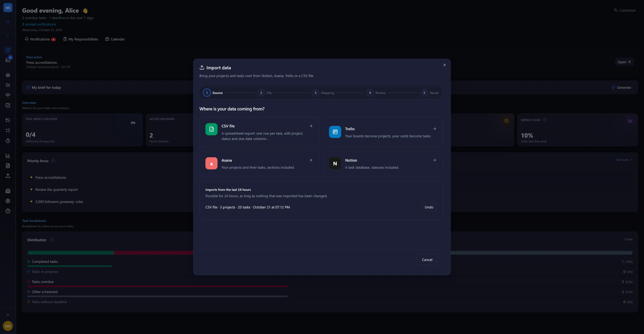Image resolution: width=644 pixels, height=334 pixels.
Task: Click the info icon beside Weekly Load
Action: coord(545,120)
